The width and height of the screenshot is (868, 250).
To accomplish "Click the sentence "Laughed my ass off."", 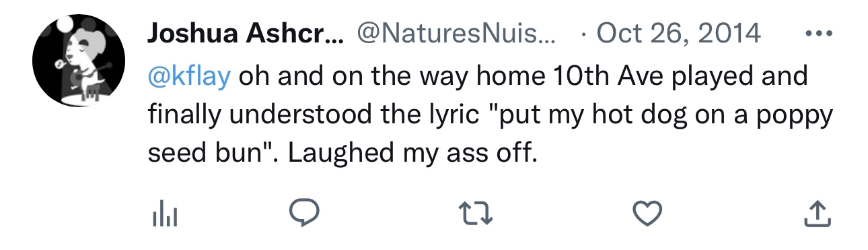I will point(414,154).
